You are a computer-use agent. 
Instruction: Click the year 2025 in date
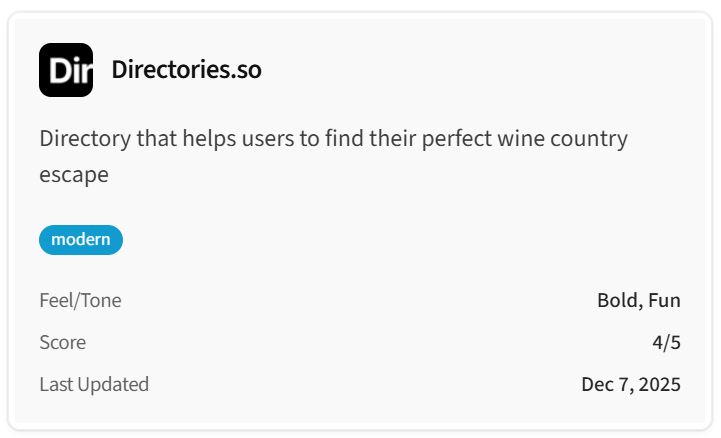click(661, 384)
